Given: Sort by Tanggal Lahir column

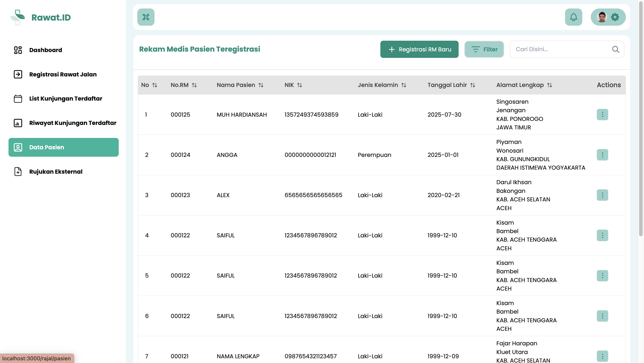Looking at the screenshot, I should tap(472, 85).
